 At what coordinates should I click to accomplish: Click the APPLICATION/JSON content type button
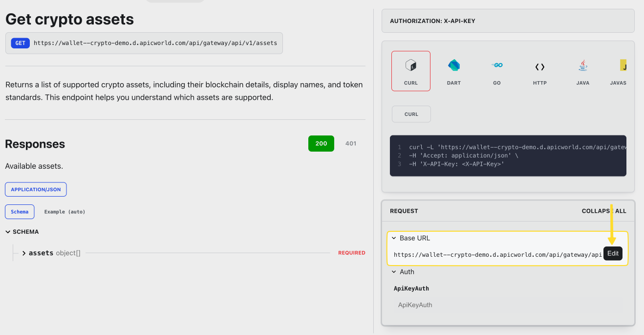pyautogui.click(x=36, y=189)
